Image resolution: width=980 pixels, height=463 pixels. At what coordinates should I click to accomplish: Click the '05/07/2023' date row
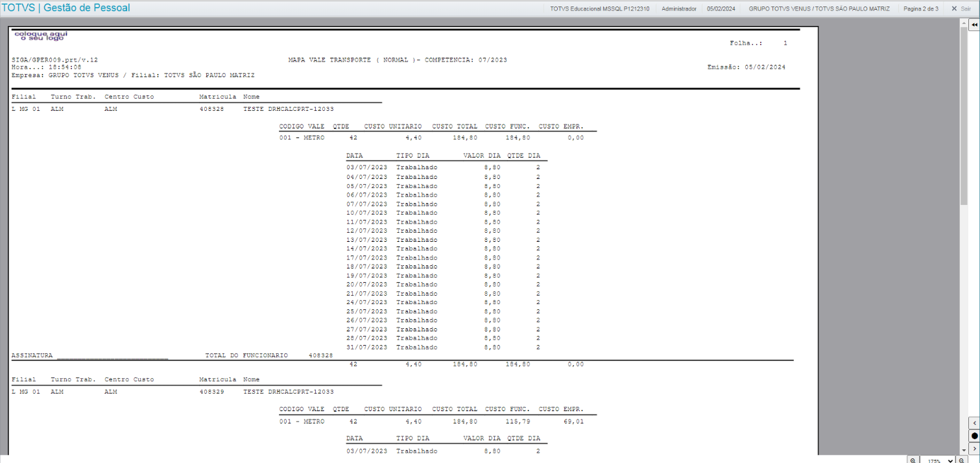pos(443,186)
